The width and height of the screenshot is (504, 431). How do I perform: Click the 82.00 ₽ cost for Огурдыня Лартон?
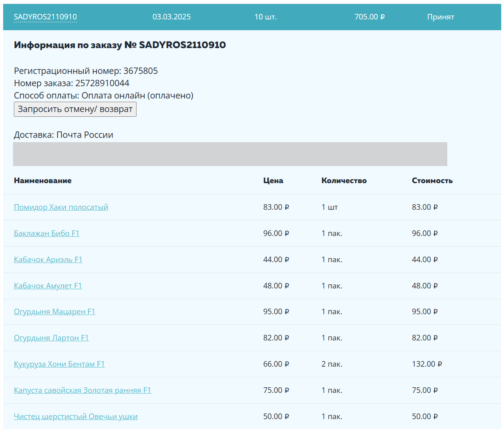(425, 338)
